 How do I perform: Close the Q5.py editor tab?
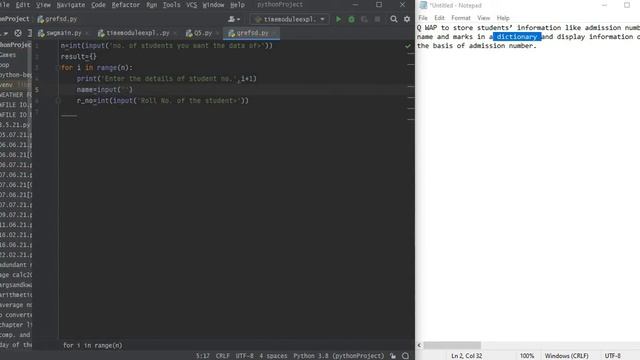[217, 33]
